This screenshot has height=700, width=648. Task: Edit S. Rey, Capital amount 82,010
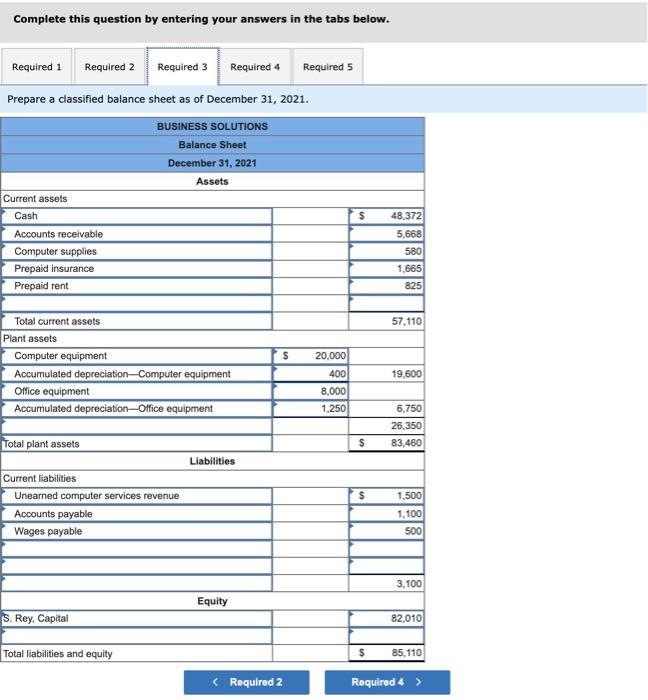coord(386,618)
